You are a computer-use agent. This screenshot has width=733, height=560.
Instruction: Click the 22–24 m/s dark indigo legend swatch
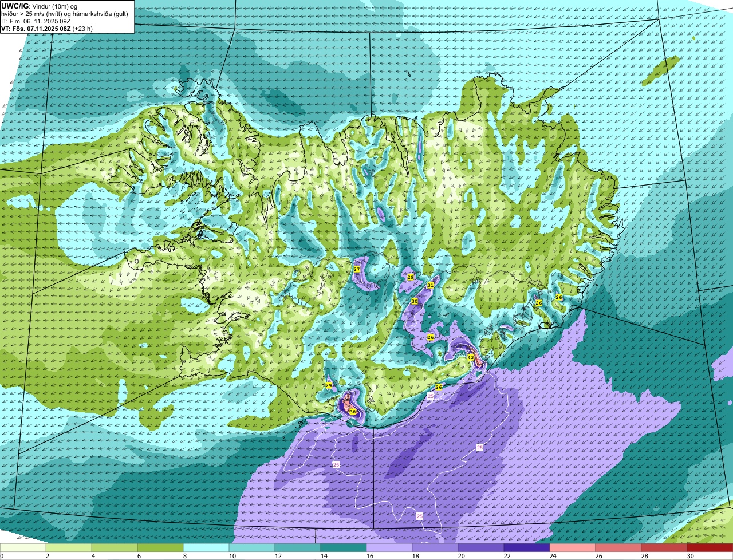(x=527, y=547)
